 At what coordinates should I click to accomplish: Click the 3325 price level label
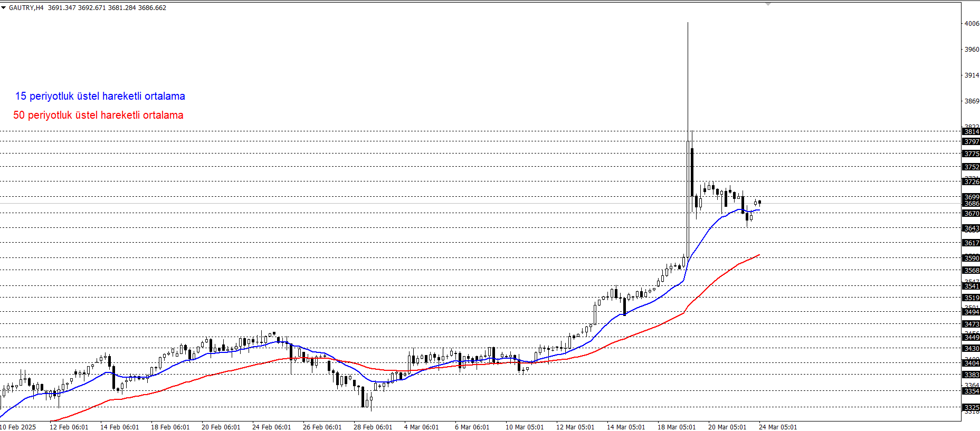(x=972, y=407)
